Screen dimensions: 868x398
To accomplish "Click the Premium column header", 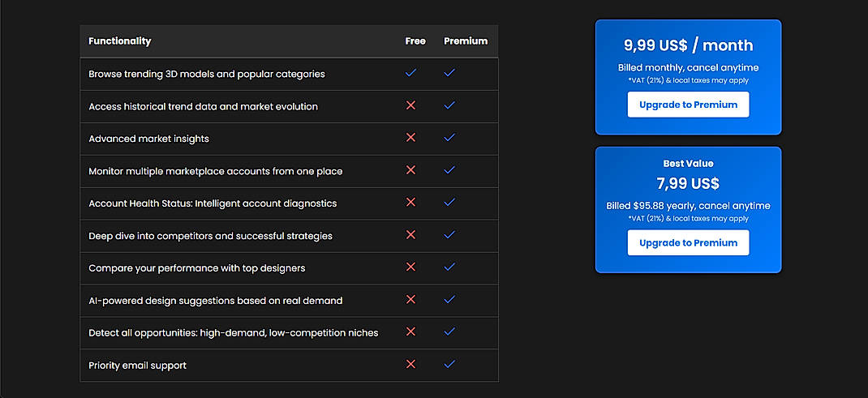I will coord(466,41).
